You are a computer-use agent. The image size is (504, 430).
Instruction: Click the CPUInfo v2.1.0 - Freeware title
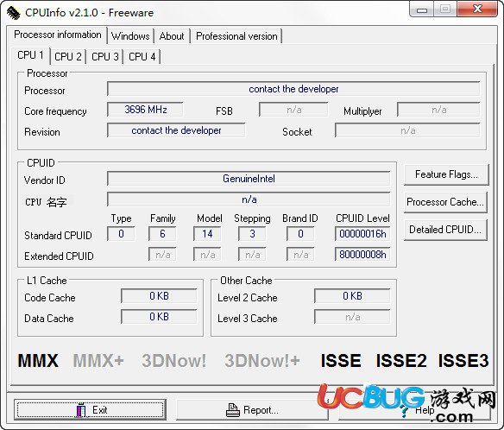[90, 13]
